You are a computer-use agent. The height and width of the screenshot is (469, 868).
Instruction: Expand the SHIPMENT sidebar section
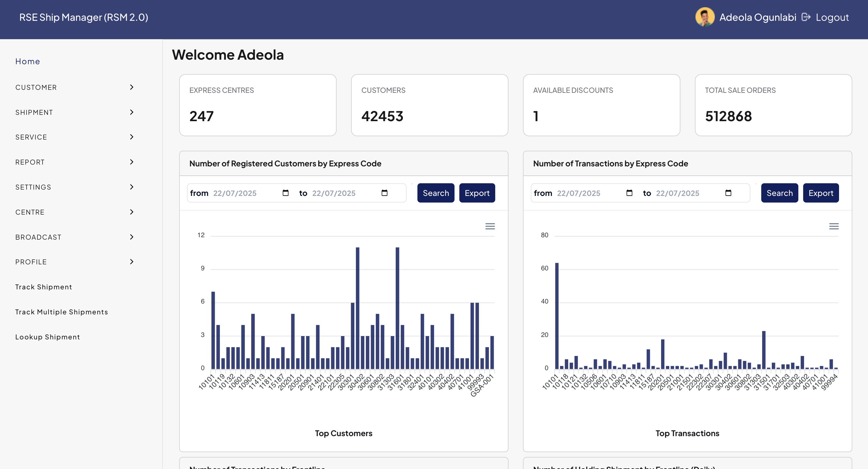point(131,112)
